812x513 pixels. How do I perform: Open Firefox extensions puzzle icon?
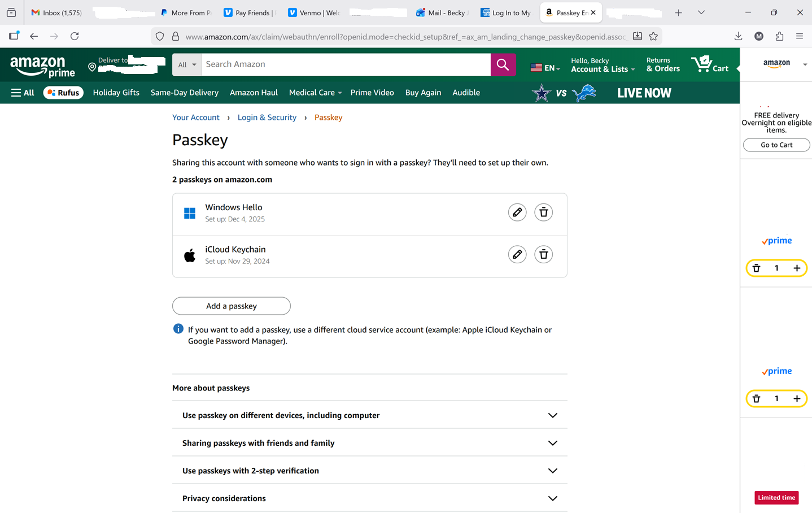779,36
